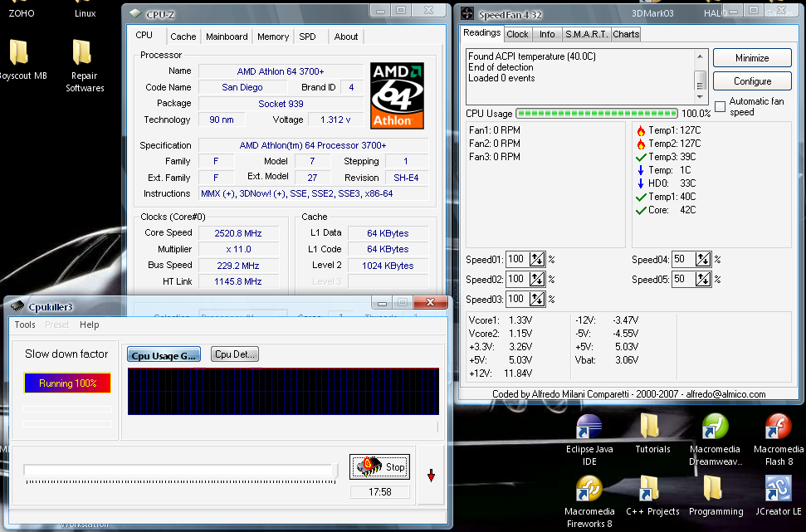Click the Speed01 value field

(x=518, y=259)
